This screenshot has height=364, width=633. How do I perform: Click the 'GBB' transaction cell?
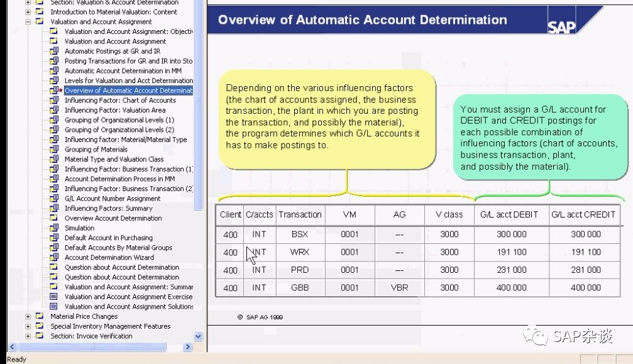pyautogui.click(x=300, y=287)
